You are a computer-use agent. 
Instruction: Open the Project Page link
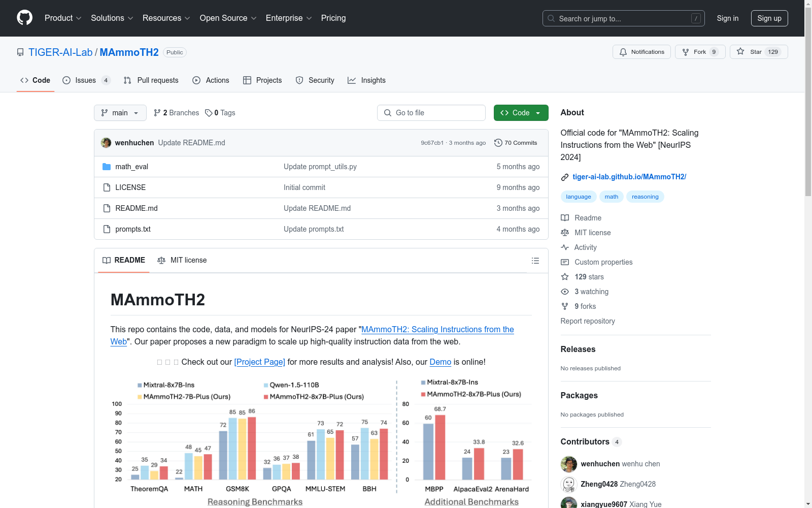click(260, 362)
